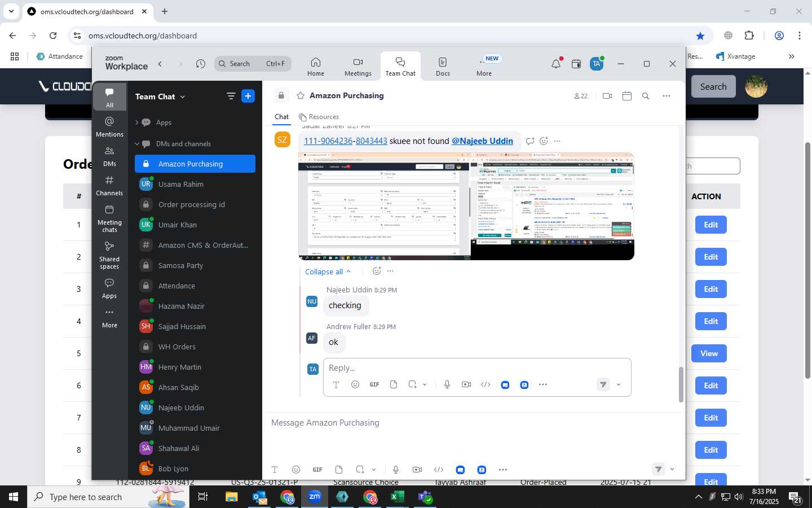
Task: Switch to the Home tab in Zoom
Action: (316, 67)
